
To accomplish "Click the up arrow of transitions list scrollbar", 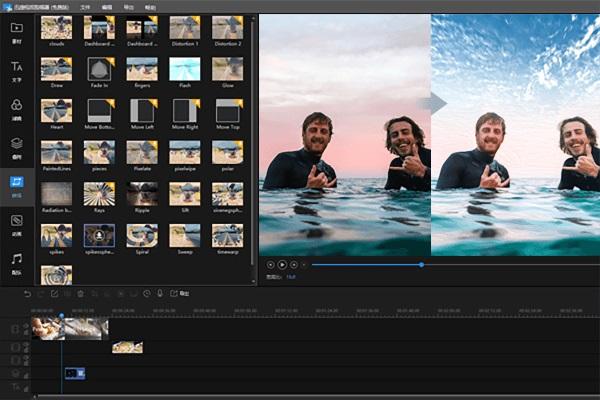I will pos(253,19).
